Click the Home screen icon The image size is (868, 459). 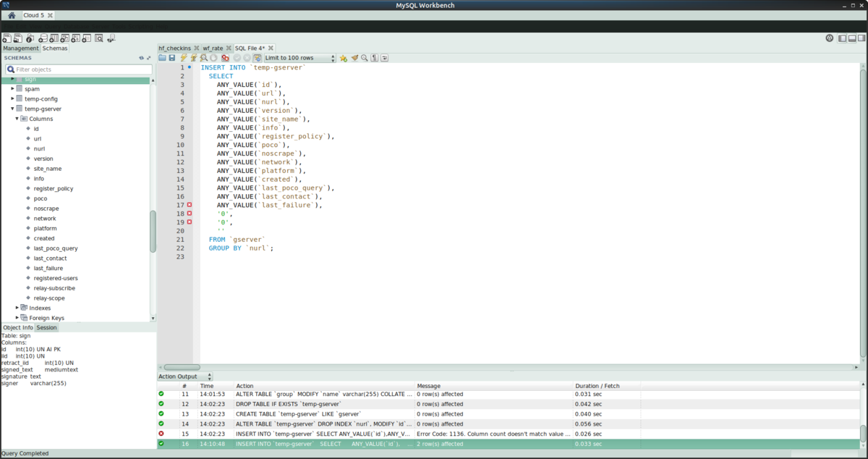tap(12, 15)
